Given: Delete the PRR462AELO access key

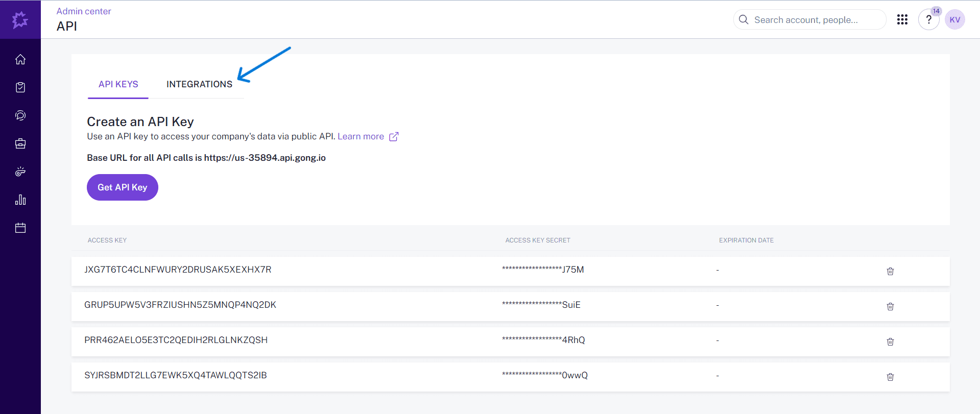Looking at the screenshot, I should point(890,342).
